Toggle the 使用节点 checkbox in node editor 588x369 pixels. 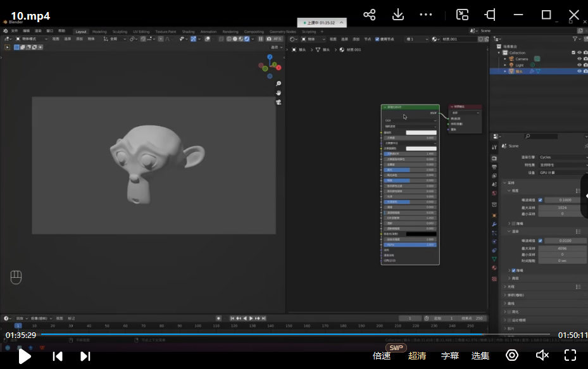(377, 39)
